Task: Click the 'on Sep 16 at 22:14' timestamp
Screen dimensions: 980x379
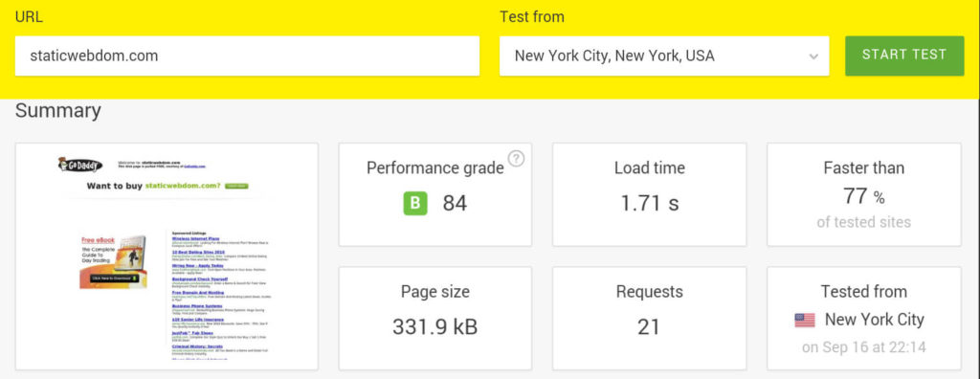Action: click(x=864, y=347)
